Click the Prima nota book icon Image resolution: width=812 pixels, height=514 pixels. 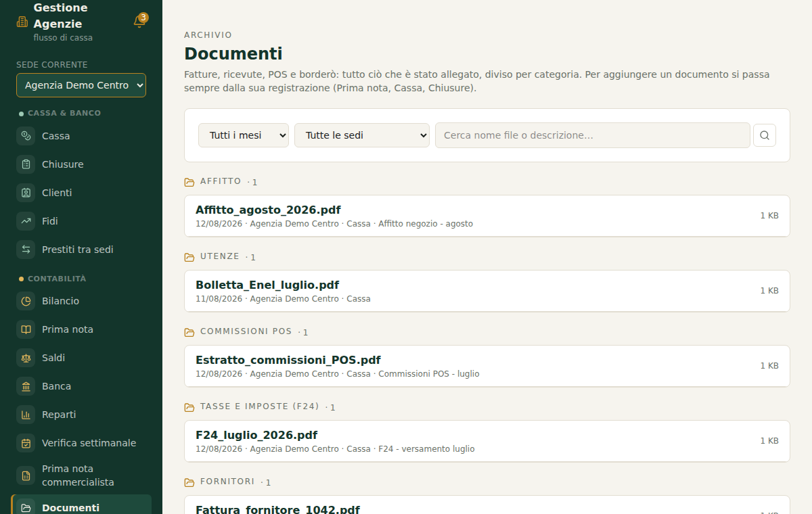point(26,329)
